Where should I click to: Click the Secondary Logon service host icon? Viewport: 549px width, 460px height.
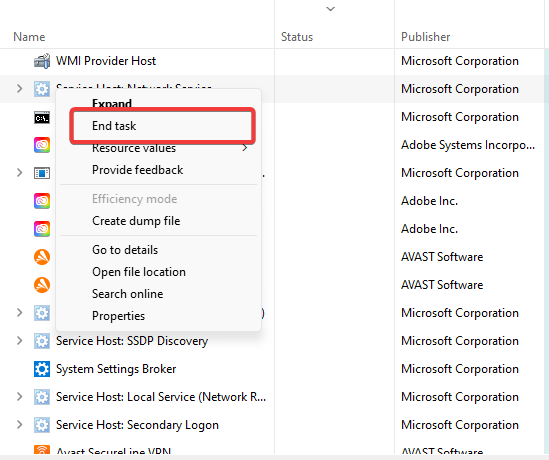coord(42,425)
